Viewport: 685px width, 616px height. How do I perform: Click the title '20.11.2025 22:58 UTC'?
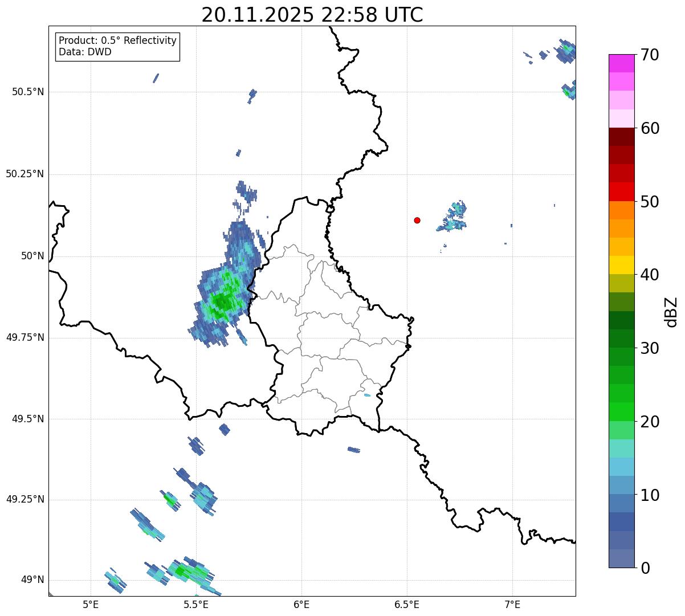click(x=312, y=15)
